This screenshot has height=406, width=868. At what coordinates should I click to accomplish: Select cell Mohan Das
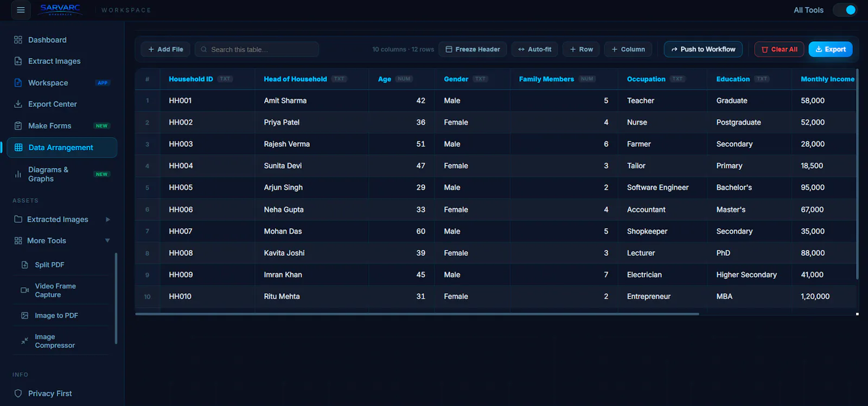(311, 231)
